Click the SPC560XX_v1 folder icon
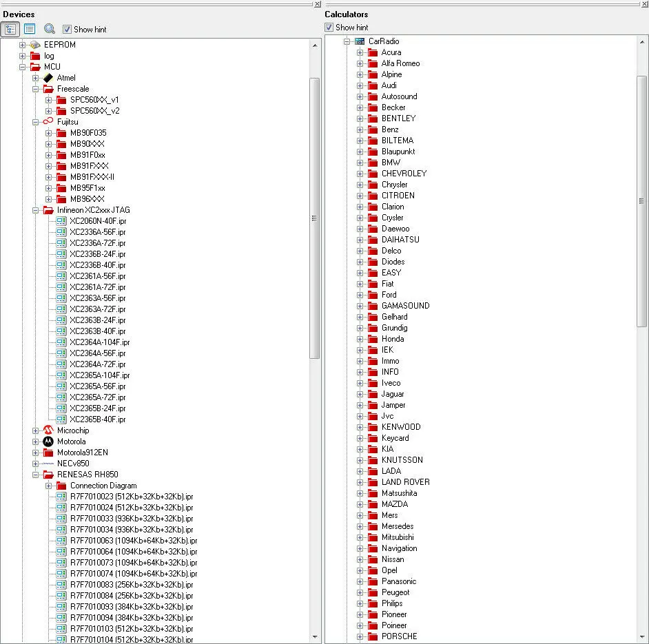Image resolution: width=649 pixels, height=644 pixels. point(61,100)
